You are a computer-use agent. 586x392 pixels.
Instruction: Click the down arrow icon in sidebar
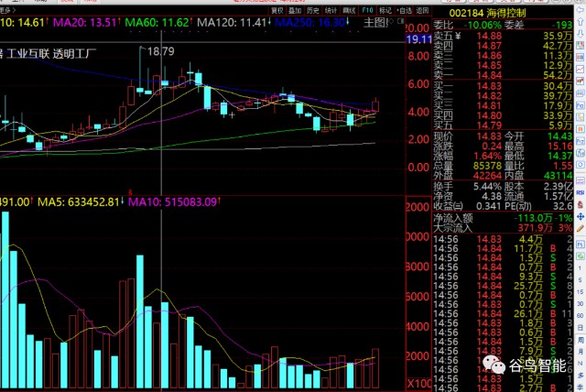pyautogui.click(x=581, y=33)
